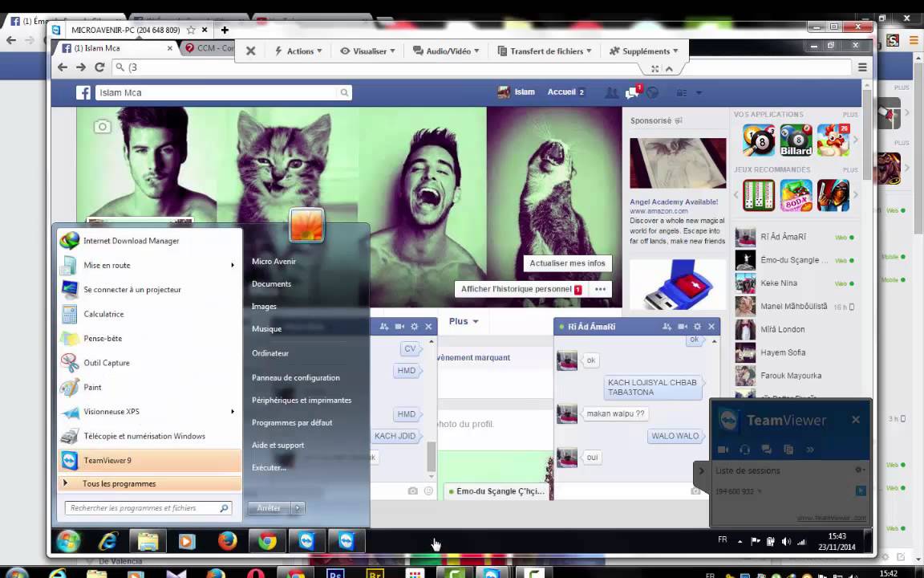The height and width of the screenshot is (578, 924).
Task: Click the Facebook logo icon
Action: [83, 92]
